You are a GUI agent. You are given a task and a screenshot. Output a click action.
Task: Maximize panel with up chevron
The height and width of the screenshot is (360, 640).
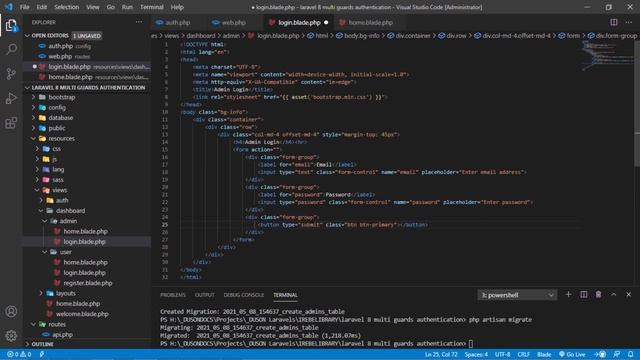[613, 294]
